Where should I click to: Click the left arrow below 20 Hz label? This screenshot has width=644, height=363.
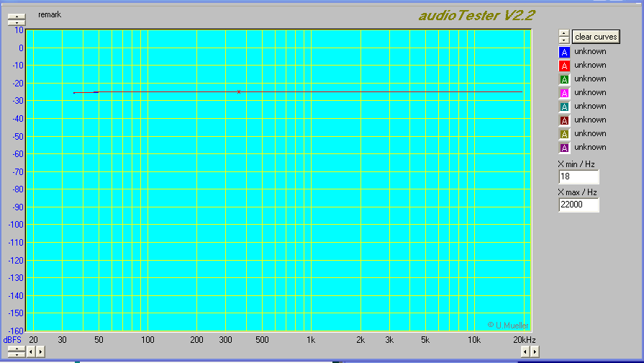31,351
